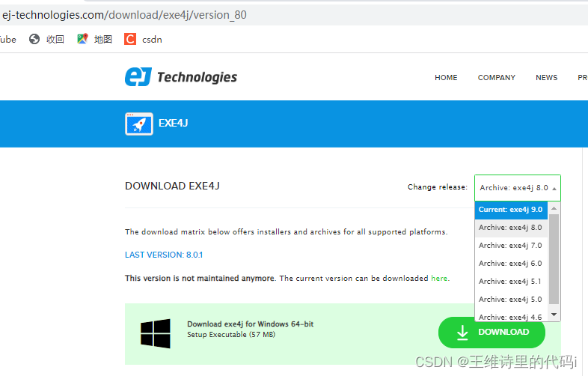The height and width of the screenshot is (376, 588).
Task: Click the release list scrollbar thumb
Action: click(x=554, y=259)
